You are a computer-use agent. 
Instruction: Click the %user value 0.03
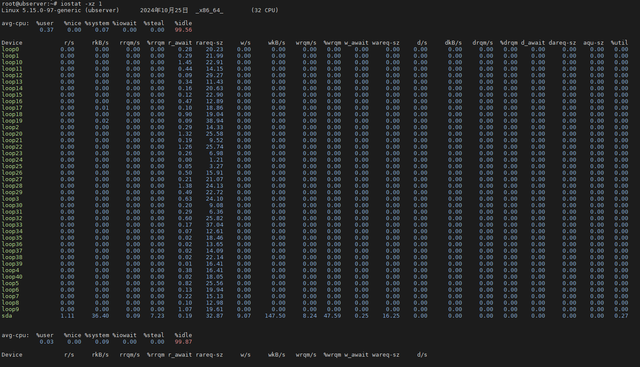tap(47, 342)
